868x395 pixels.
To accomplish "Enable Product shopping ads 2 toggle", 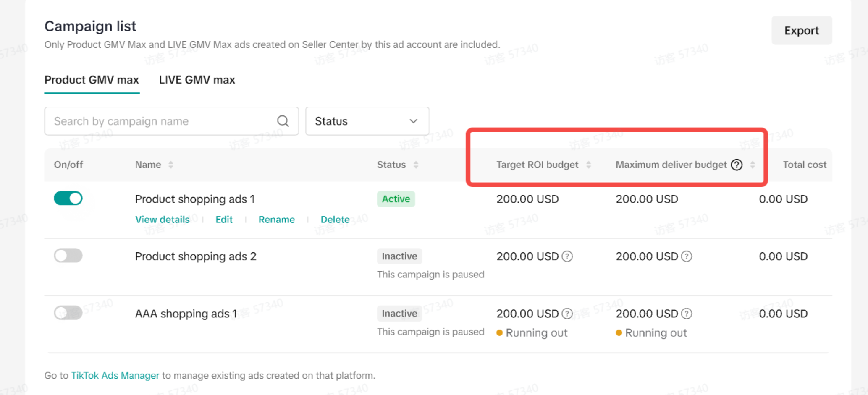I will tap(68, 255).
